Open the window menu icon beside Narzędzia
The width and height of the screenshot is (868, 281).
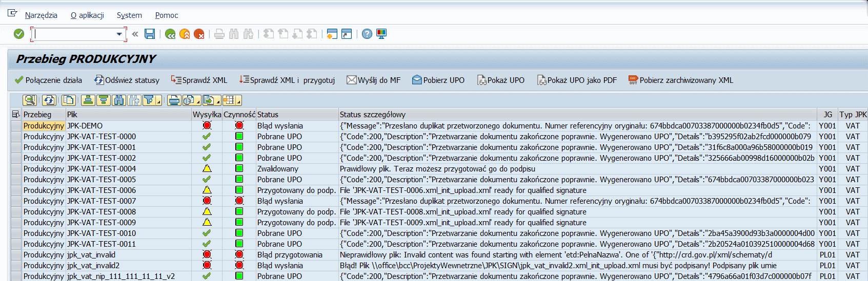[x=12, y=13]
